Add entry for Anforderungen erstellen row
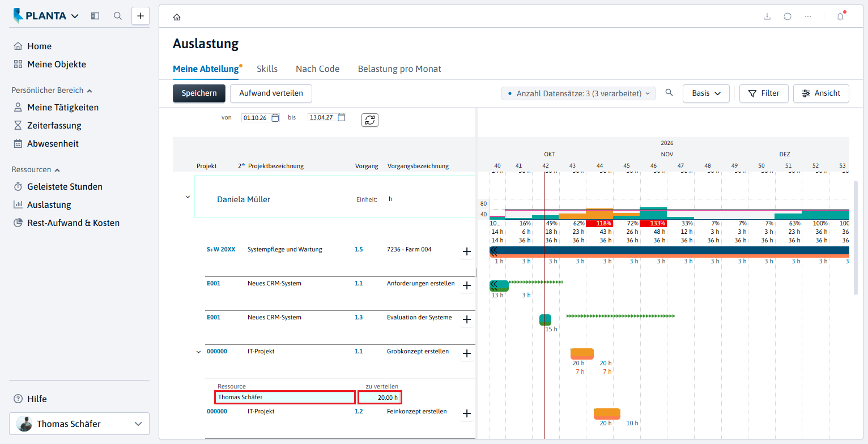 [467, 286]
